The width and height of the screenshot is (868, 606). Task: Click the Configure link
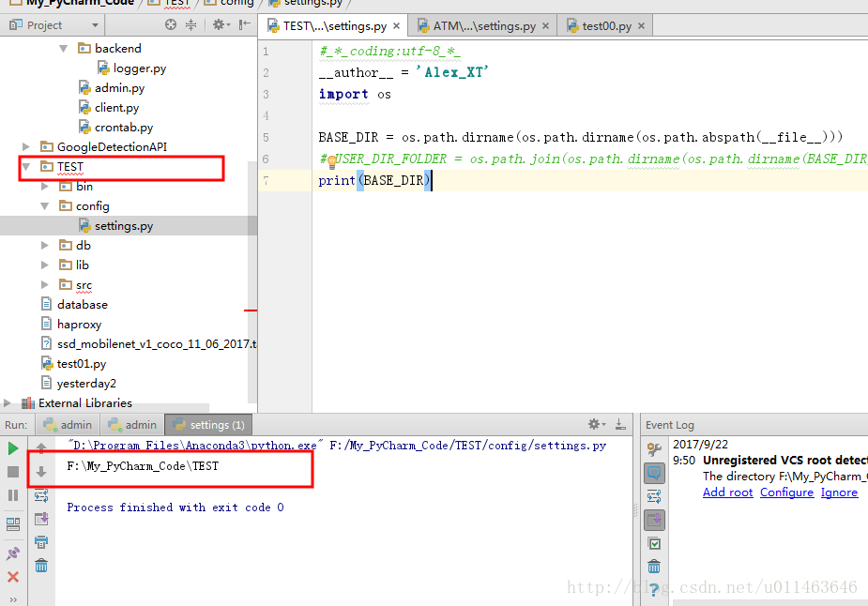tap(786, 492)
